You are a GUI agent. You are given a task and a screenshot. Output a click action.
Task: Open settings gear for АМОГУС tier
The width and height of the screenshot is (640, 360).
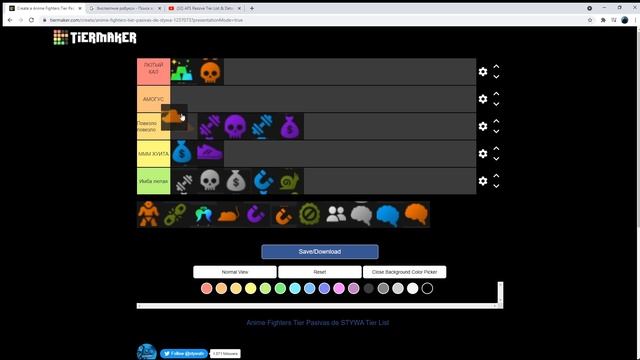click(483, 99)
